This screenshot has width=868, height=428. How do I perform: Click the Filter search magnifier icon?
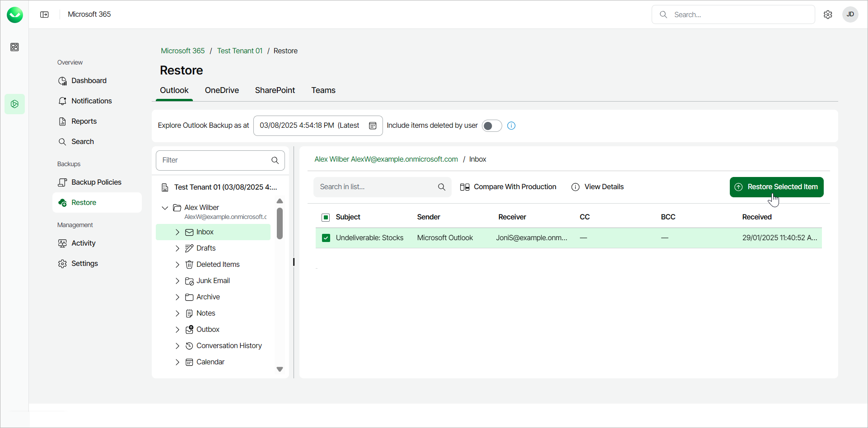[275, 160]
